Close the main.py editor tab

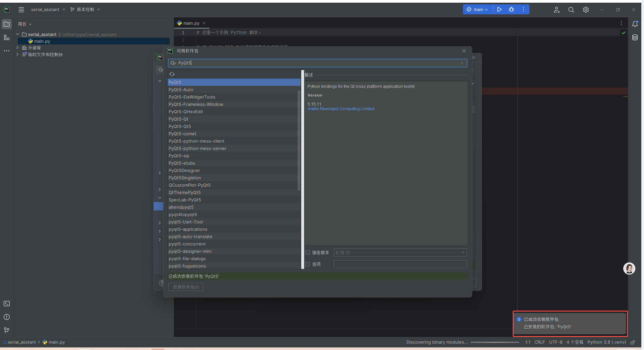(x=204, y=23)
